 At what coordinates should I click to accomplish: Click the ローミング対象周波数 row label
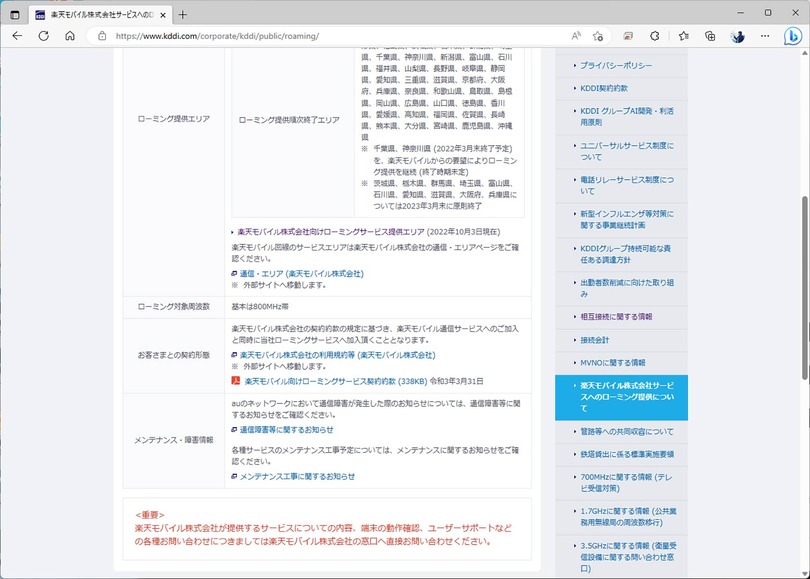coord(174,307)
